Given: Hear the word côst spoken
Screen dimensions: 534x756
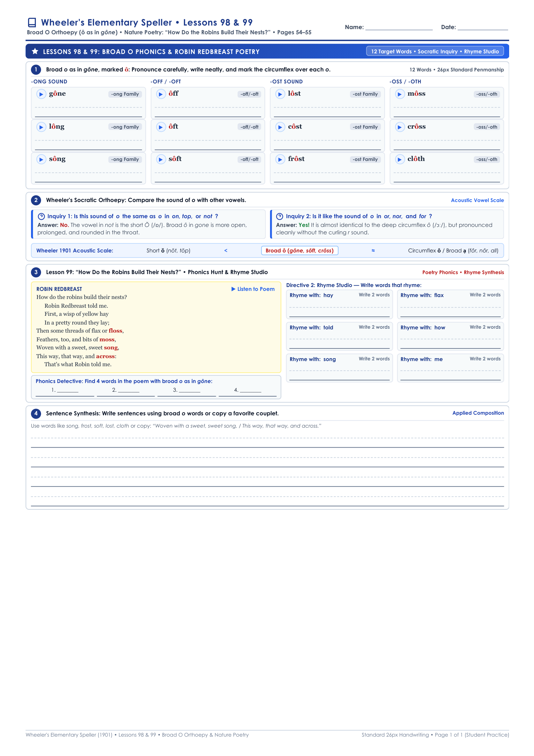Looking at the screenshot, I should 280,127.
